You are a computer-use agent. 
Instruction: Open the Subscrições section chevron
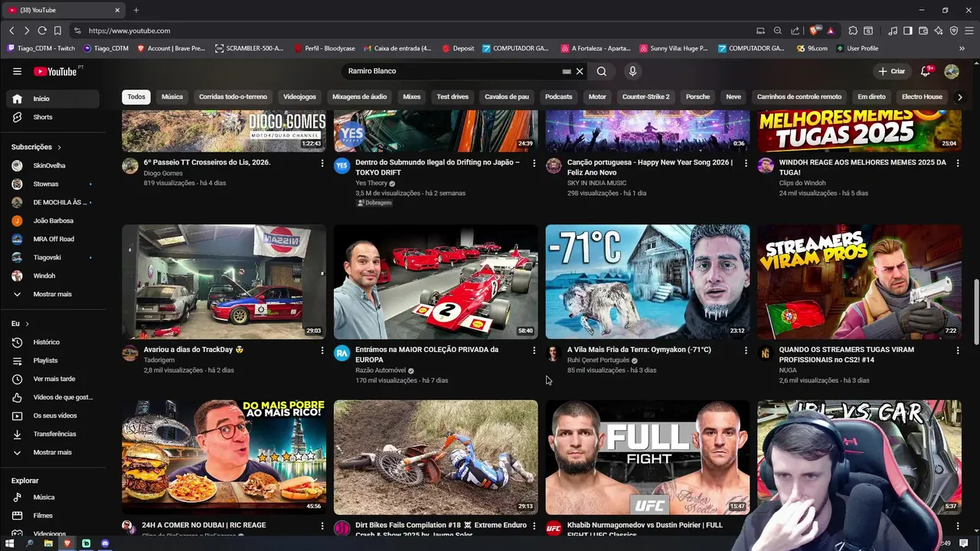click(x=59, y=147)
